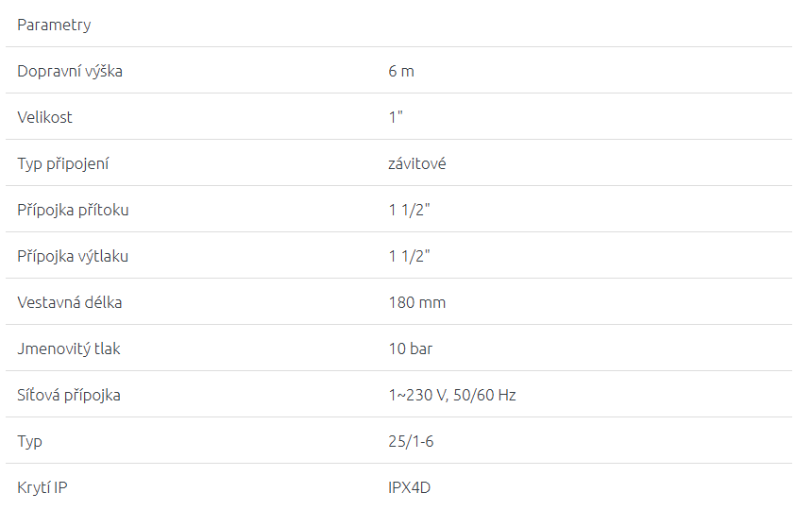Screen dimensions: 812x510
Task: Click the "25/1-6" type value
Action: [412, 441]
